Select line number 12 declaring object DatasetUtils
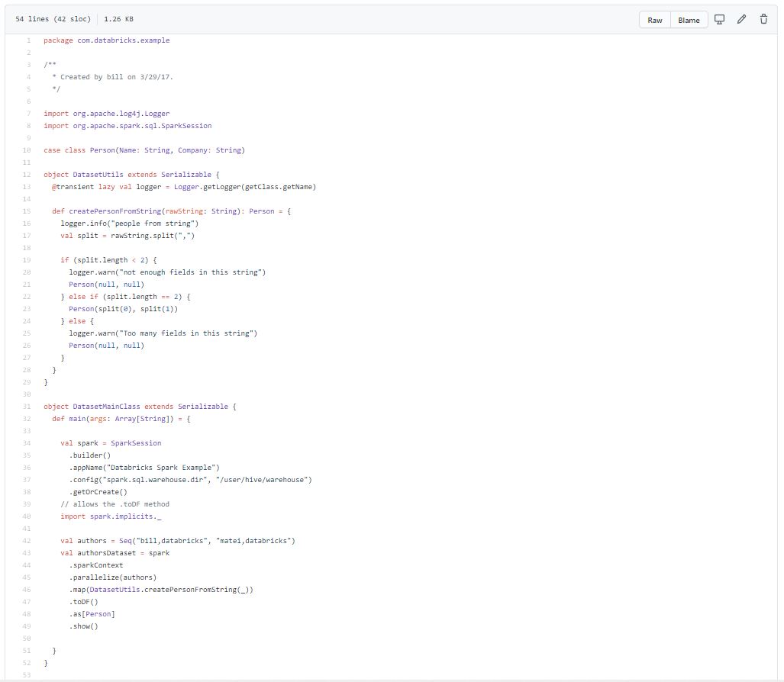Screen dimensions: 784x682 click(x=26, y=174)
